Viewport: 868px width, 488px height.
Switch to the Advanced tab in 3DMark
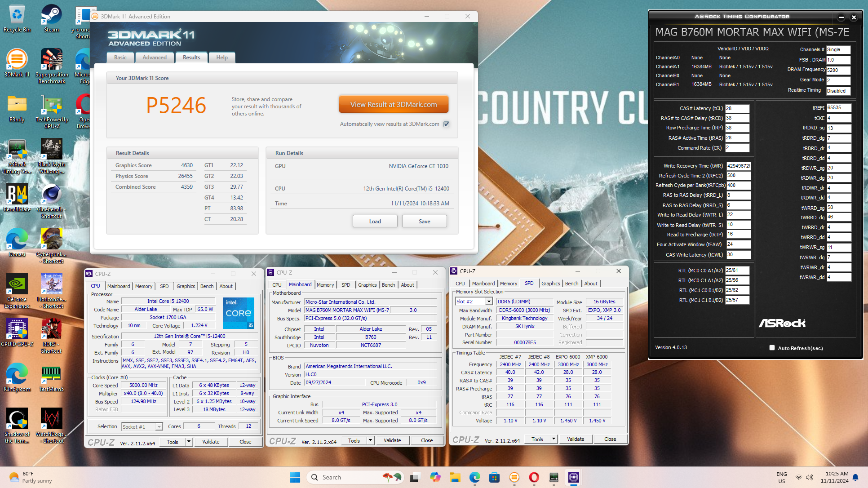[155, 58]
